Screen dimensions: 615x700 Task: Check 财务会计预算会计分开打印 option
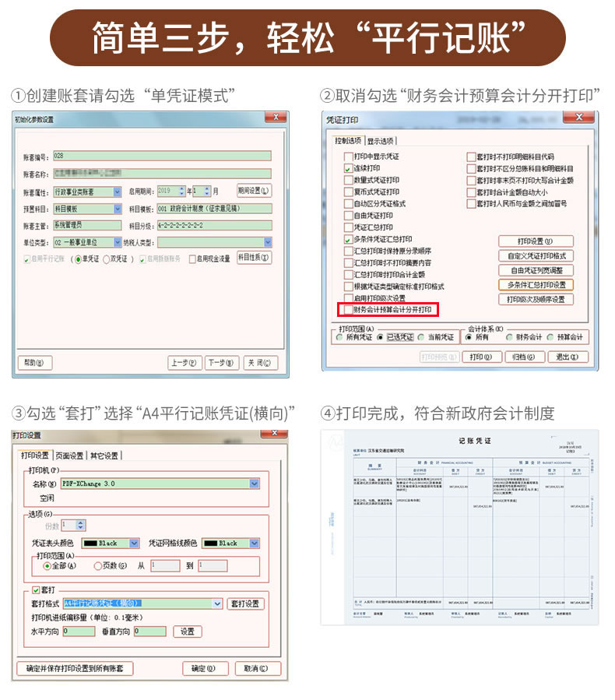point(348,310)
